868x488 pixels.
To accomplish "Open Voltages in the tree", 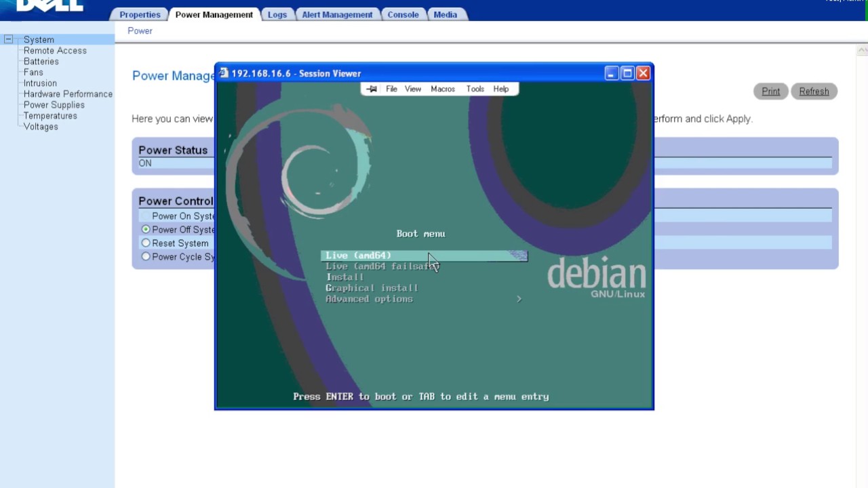I will point(41,127).
